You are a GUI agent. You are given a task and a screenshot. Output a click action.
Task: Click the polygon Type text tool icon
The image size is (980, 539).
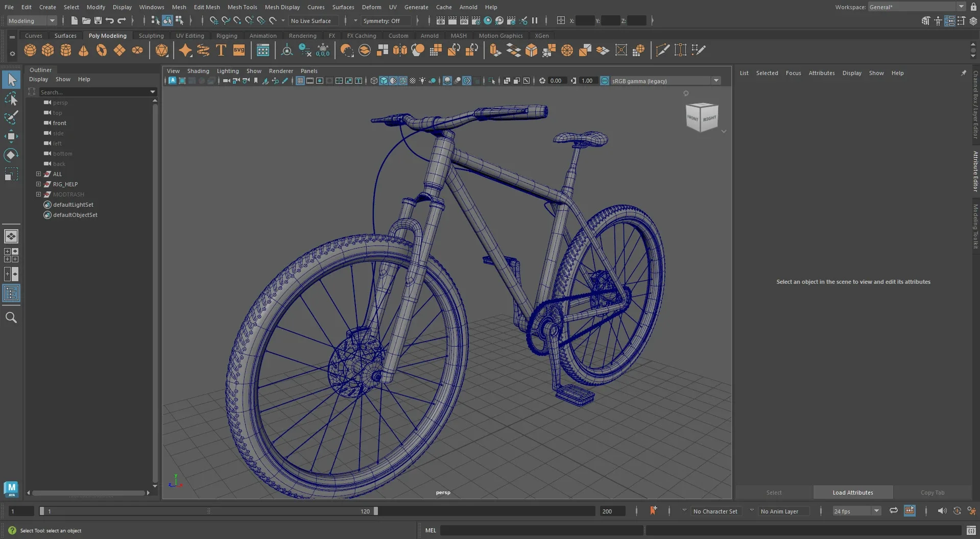221,50
